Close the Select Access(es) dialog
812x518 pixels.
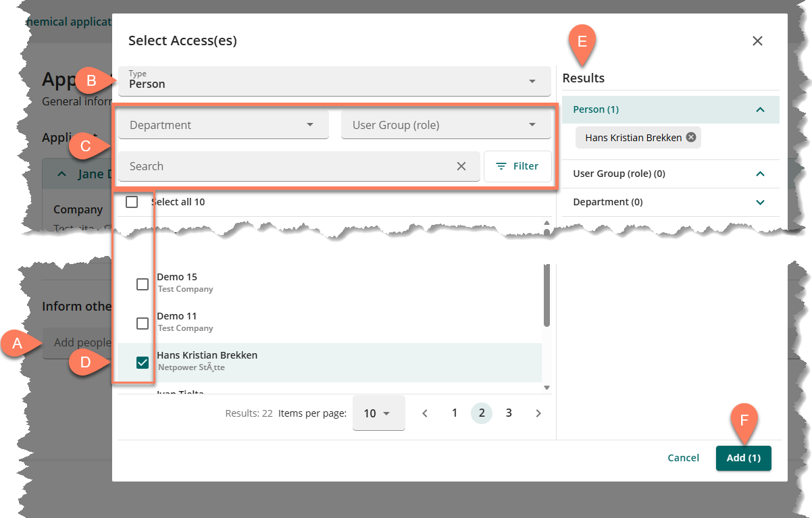pos(757,41)
